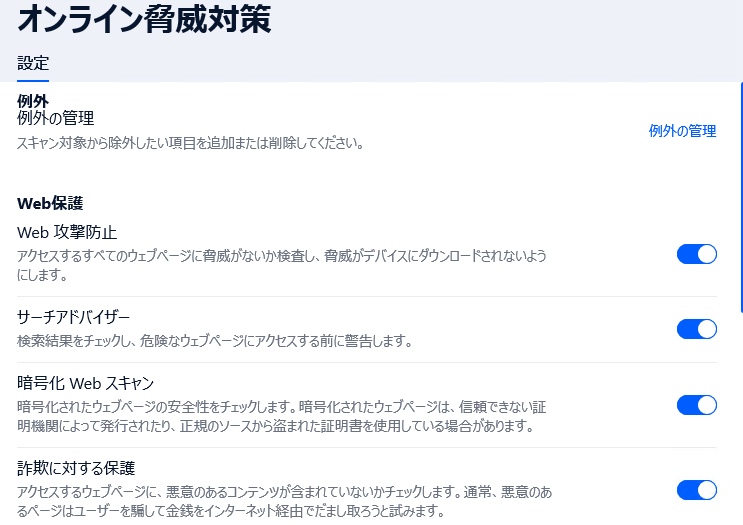
Task: Click the 暗号化されたウェブページ description paragraph
Action: [x=282, y=416]
